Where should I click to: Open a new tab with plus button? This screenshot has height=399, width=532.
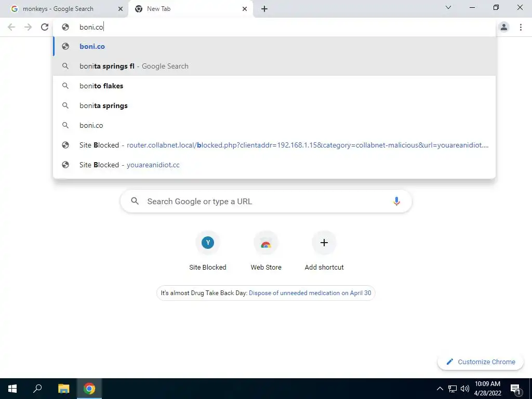coord(264,9)
